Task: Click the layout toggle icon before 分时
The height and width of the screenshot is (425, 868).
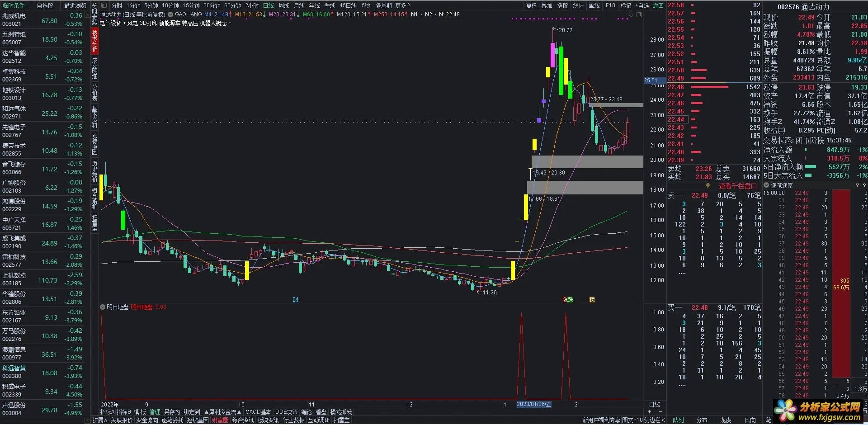Action: pos(104,5)
